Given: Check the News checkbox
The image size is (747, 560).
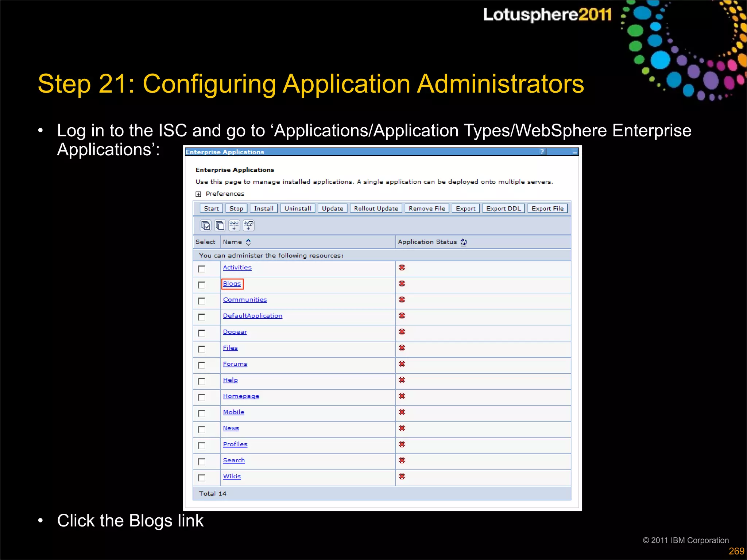Looking at the screenshot, I should point(202,429).
